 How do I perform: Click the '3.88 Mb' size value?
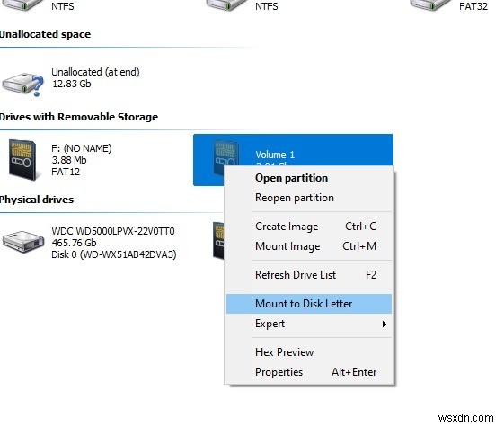pyautogui.click(x=69, y=160)
